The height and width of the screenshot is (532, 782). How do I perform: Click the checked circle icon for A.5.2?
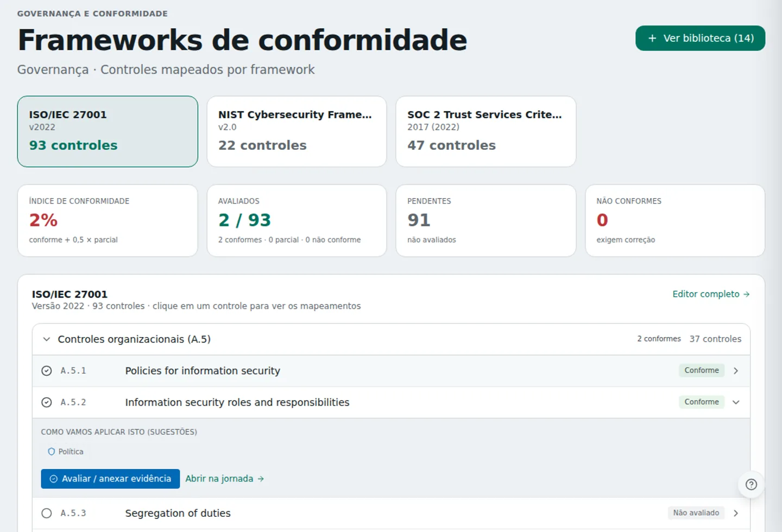click(x=47, y=402)
